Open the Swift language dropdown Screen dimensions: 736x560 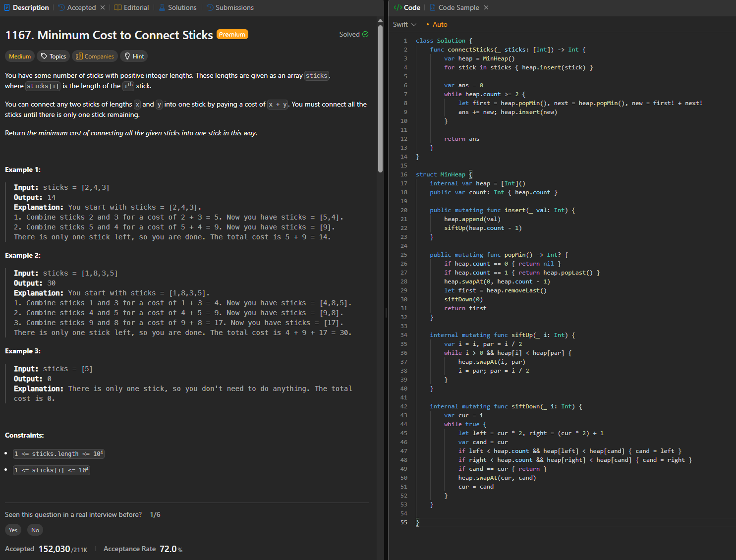pos(404,24)
